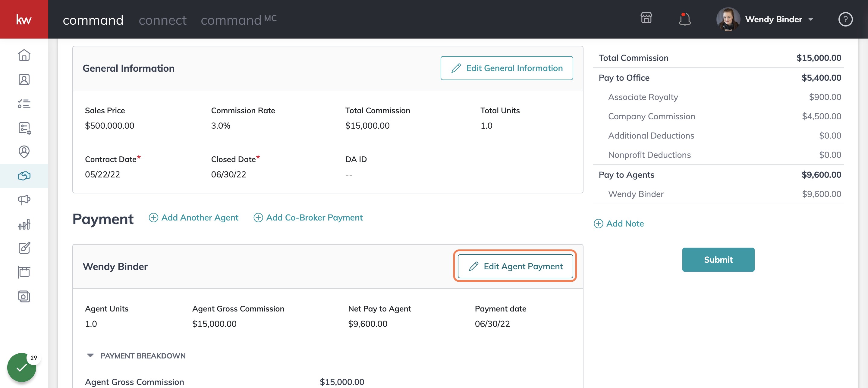Select the Opportunities handshake sidebar icon
The width and height of the screenshot is (868, 388).
pyautogui.click(x=24, y=176)
